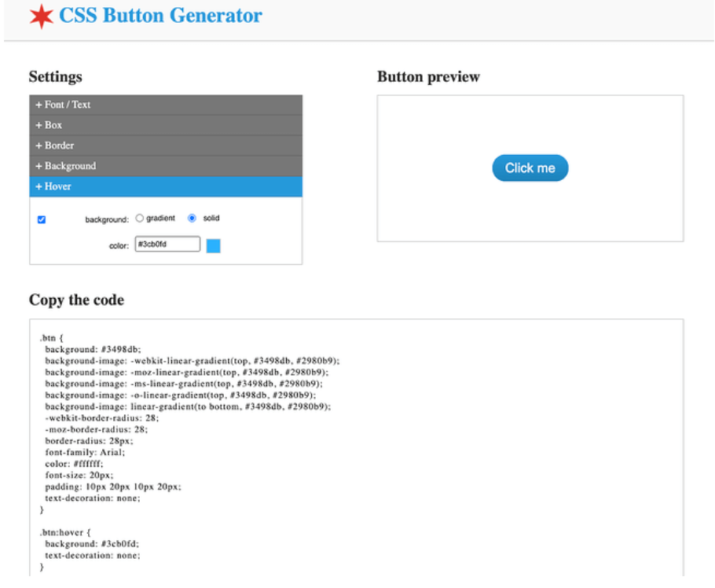Click the Button preview heading
Image resolution: width=715 pixels, height=588 pixels.
coord(429,76)
